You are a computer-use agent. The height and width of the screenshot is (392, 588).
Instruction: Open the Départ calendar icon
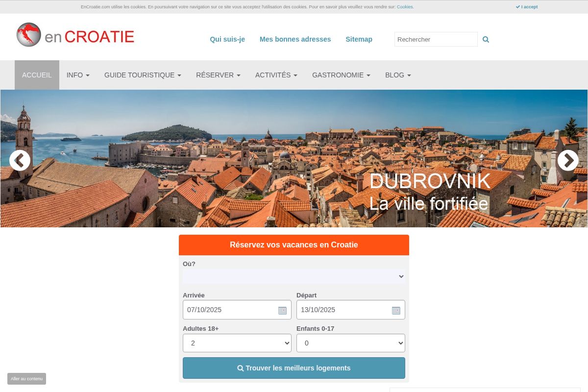coord(396,310)
